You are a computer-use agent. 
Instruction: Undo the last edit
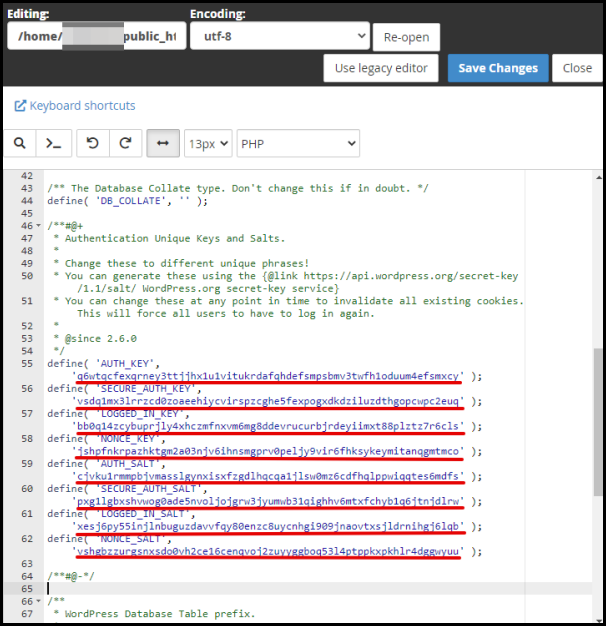point(93,143)
